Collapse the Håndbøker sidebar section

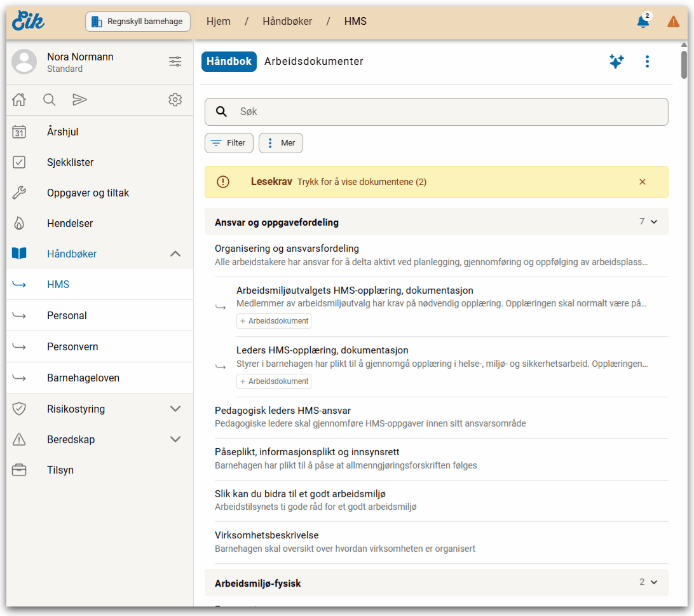pos(175,254)
